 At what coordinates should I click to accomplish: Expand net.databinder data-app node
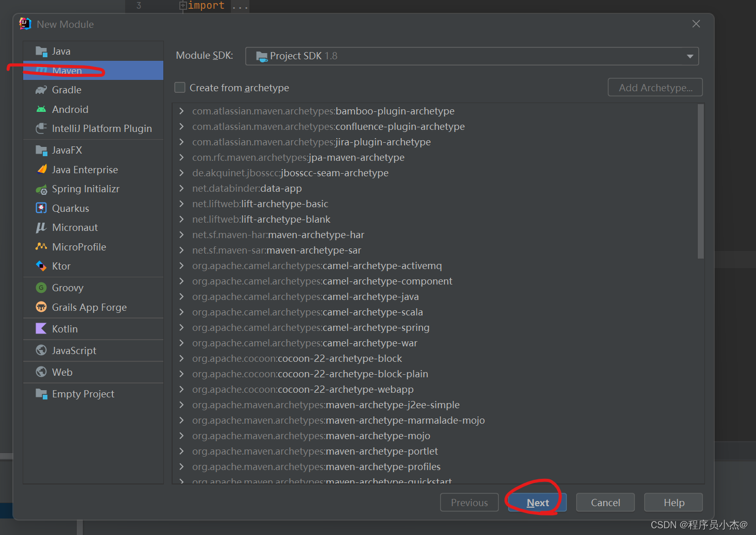click(x=181, y=188)
